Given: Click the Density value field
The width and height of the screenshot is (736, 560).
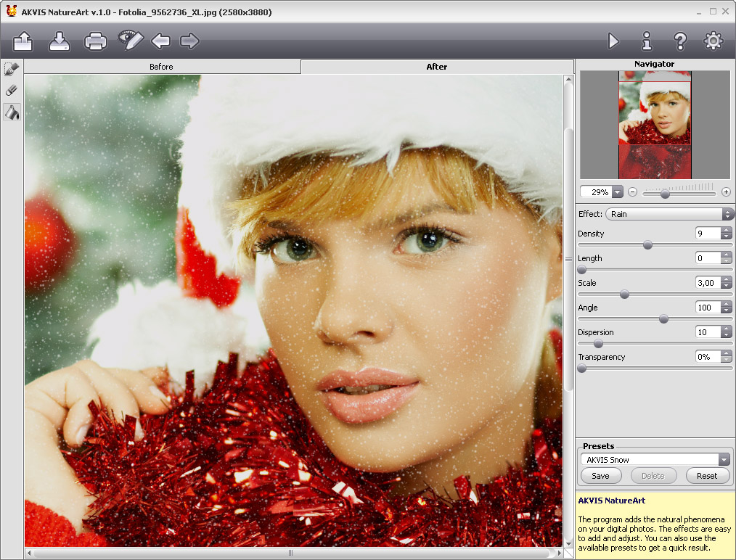Looking at the screenshot, I should (x=708, y=233).
